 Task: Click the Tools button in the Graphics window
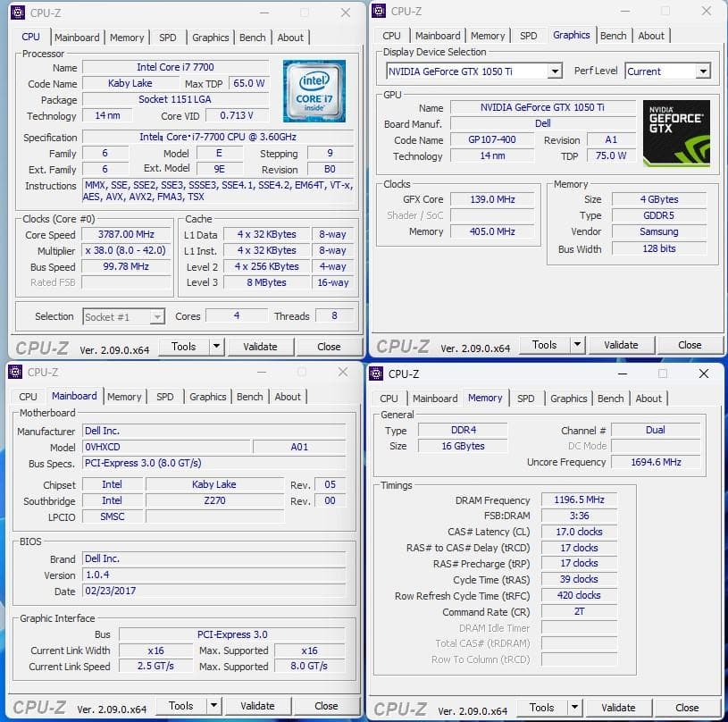tap(545, 344)
